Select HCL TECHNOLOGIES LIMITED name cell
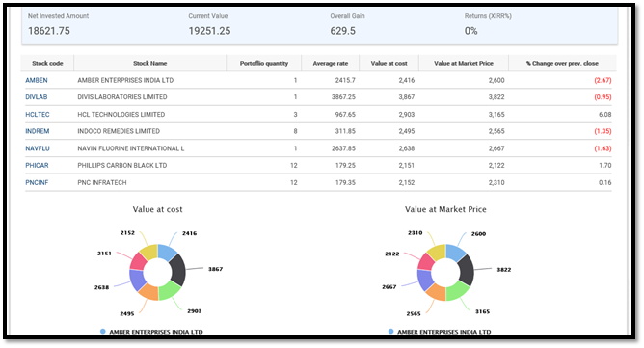Screen dimensions: 644x348 [121, 114]
